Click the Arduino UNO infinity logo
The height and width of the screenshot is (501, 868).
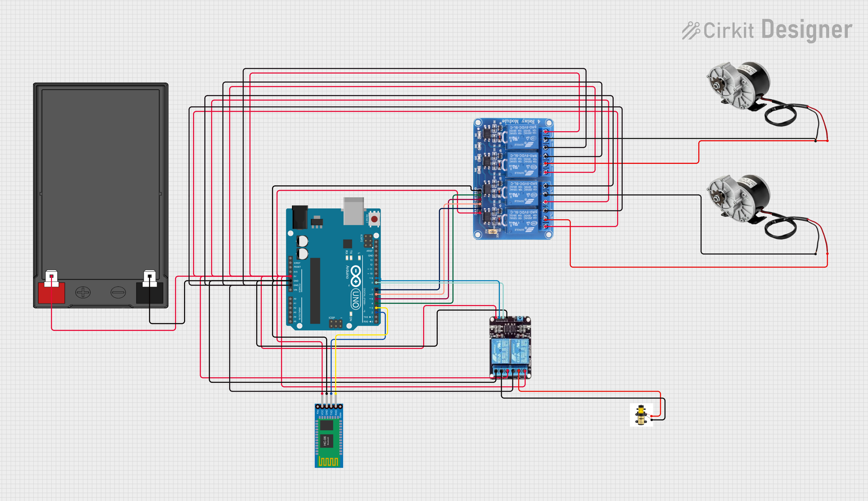tap(356, 276)
